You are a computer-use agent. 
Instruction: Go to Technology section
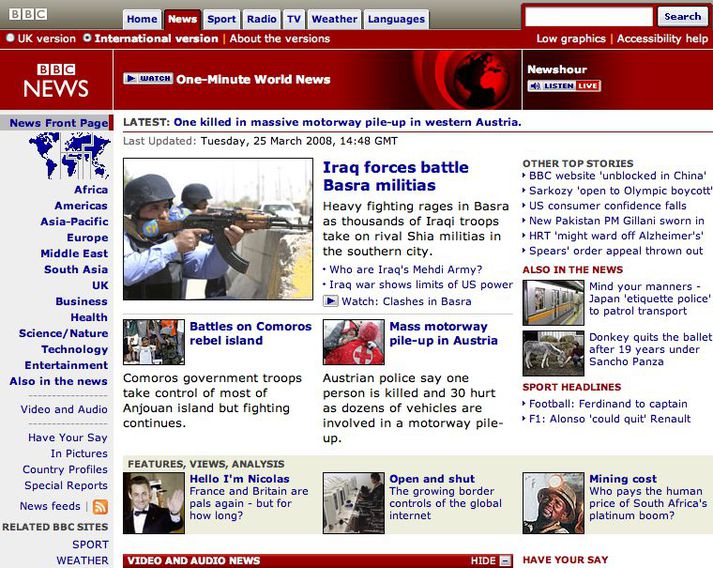(75, 349)
